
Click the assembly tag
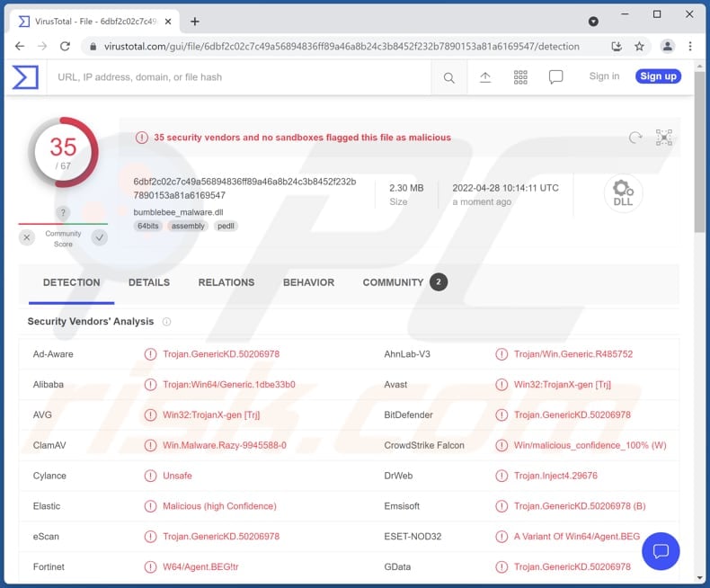click(188, 226)
